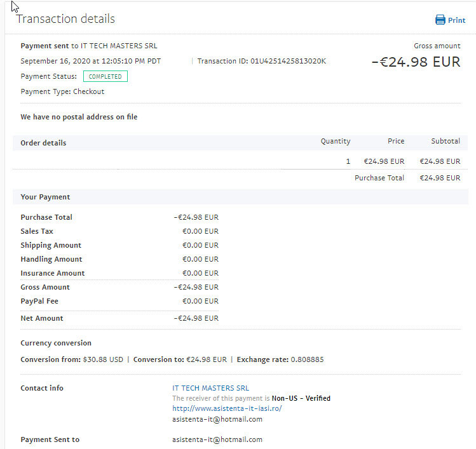Open the asistenta-it-iasi.ro website link

(x=227, y=408)
